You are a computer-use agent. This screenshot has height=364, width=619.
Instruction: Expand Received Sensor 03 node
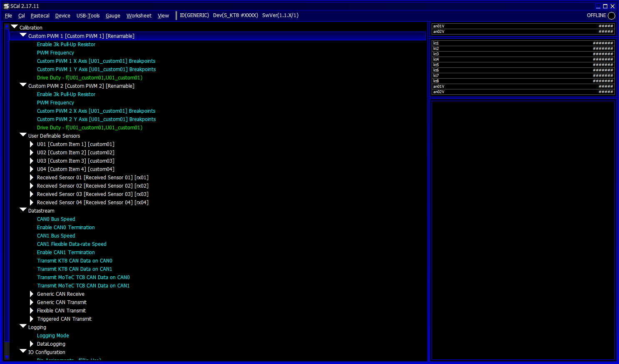point(32,194)
